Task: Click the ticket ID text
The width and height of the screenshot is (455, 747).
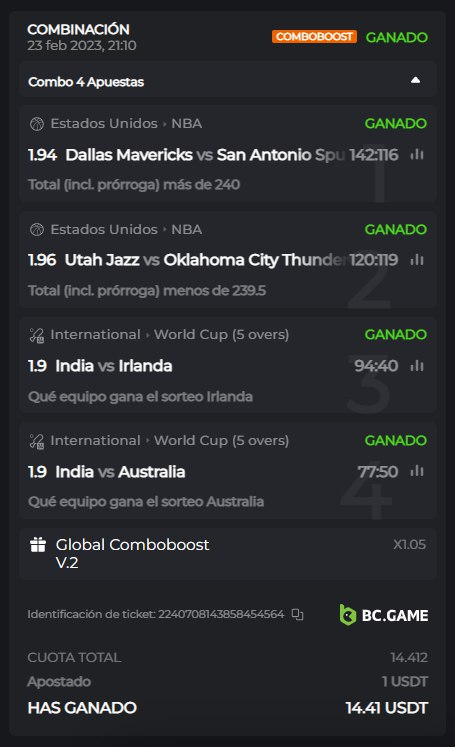Action: [156, 614]
